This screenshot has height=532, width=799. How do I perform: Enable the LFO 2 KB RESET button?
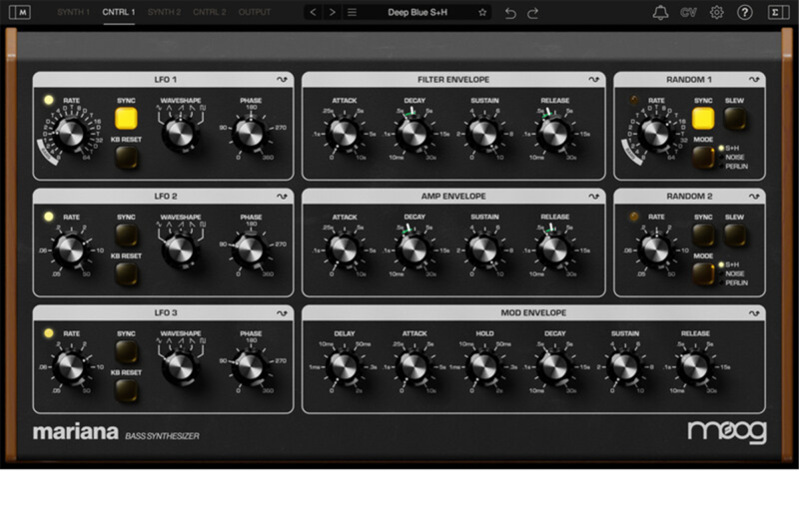coord(127,274)
